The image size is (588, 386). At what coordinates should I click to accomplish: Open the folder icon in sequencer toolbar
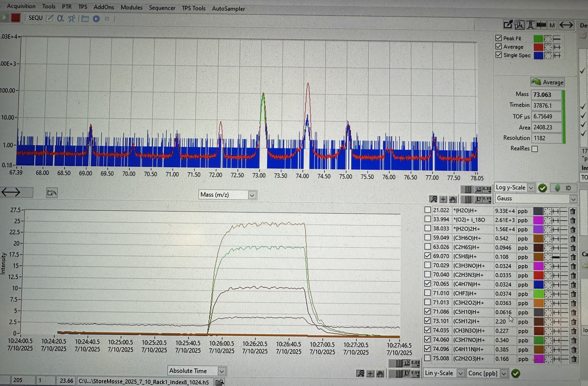pos(85,19)
